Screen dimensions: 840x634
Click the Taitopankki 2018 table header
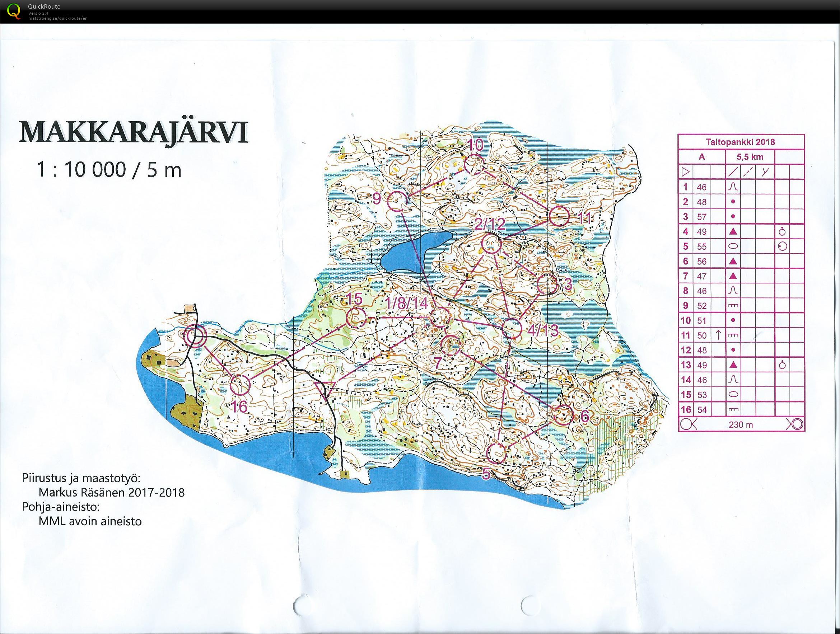(741, 142)
